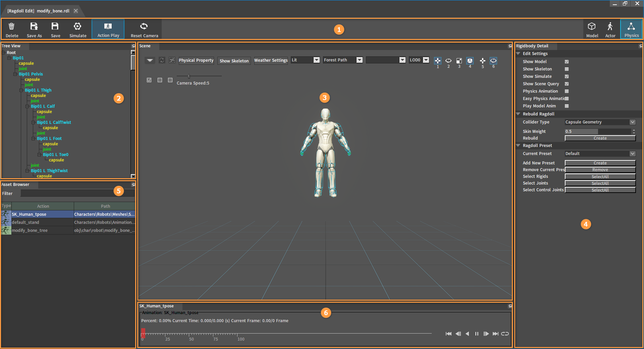Select the Scene panel tab
This screenshot has height=349, width=644.
145,46
